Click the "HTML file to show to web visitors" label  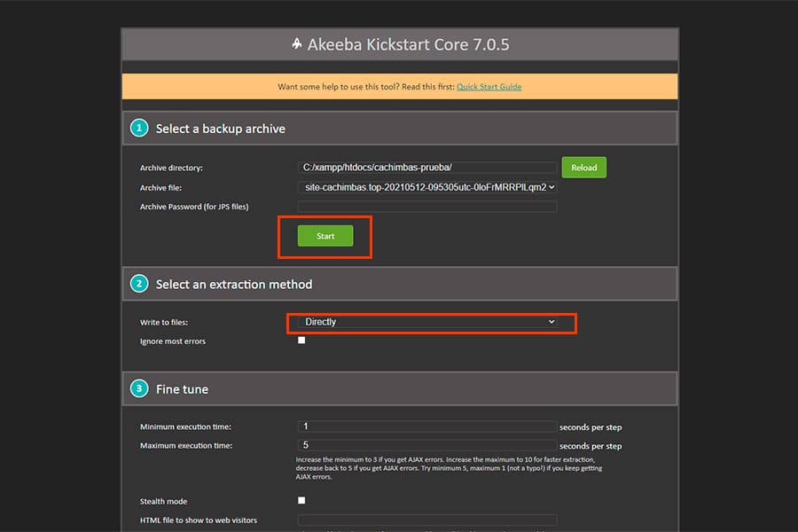199,520
